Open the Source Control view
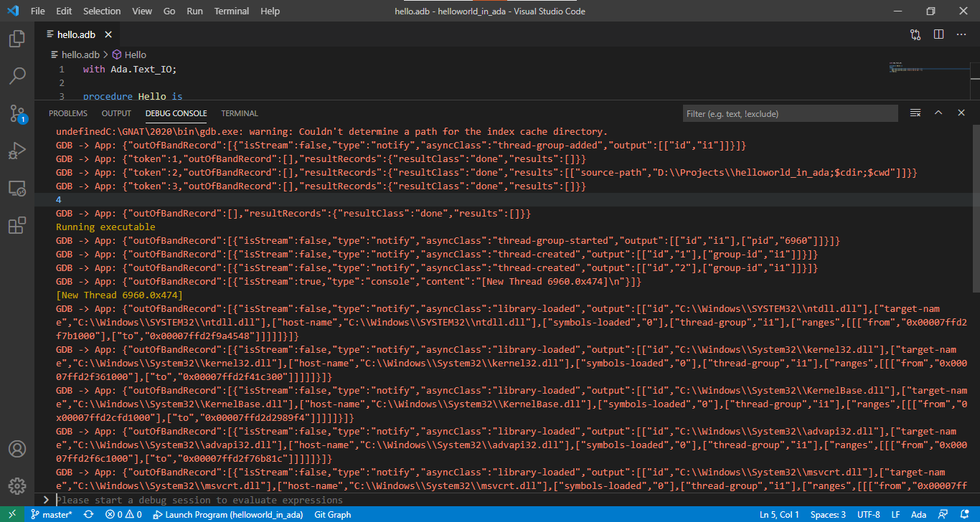Image resolution: width=980 pixels, height=522 pixels. tap(17, 113)
